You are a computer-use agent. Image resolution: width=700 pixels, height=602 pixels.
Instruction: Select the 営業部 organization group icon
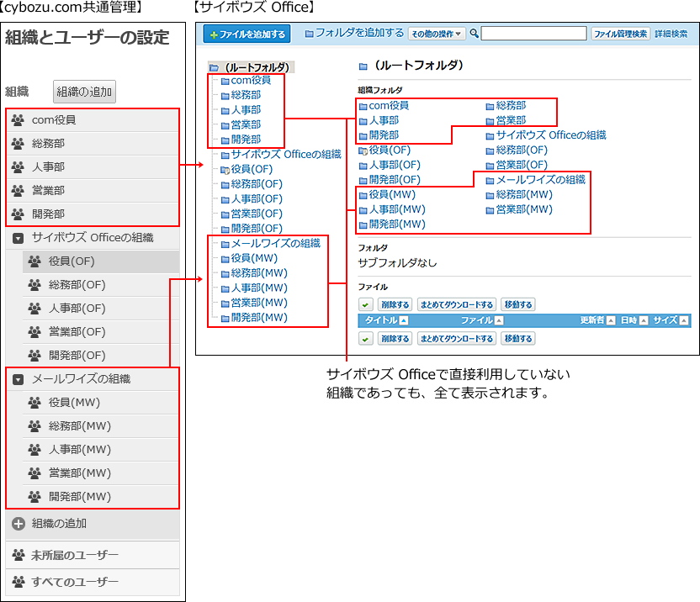pos(18,191)
